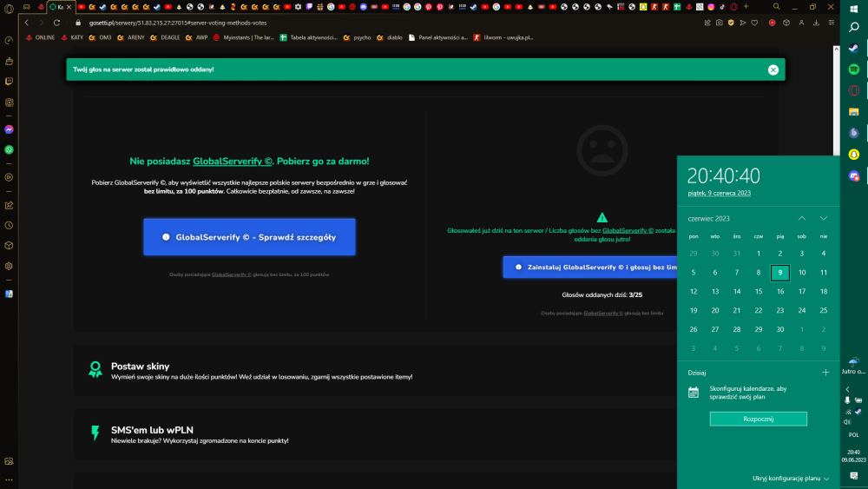Take a snapshot with the camera icon
868x489 pixels.
pos(719,23)
